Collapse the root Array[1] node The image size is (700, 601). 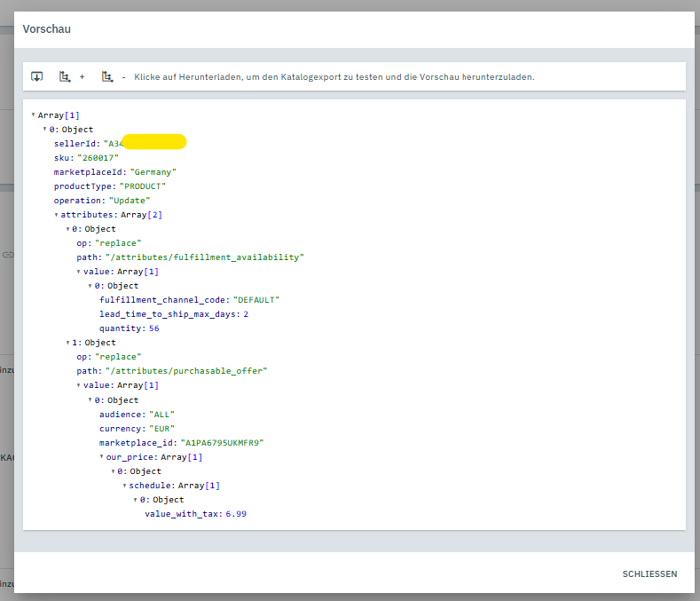click(34, 115)
